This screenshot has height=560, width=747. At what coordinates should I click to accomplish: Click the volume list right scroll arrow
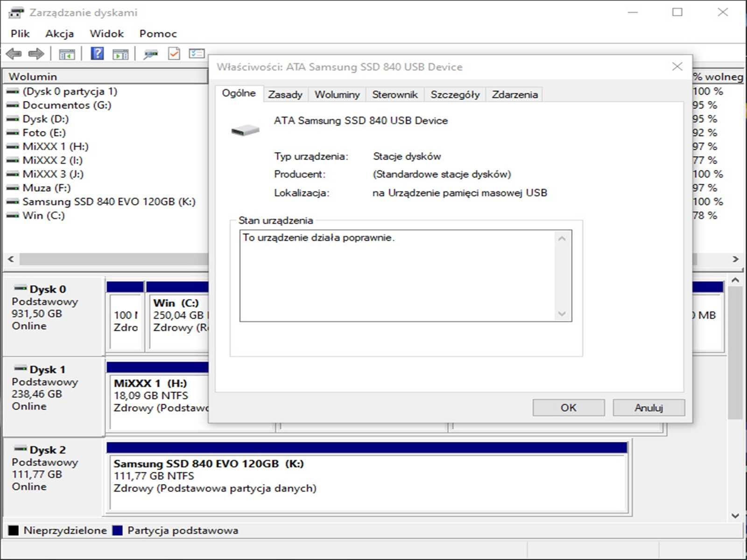pyautogui.click(x=735, y=259)
